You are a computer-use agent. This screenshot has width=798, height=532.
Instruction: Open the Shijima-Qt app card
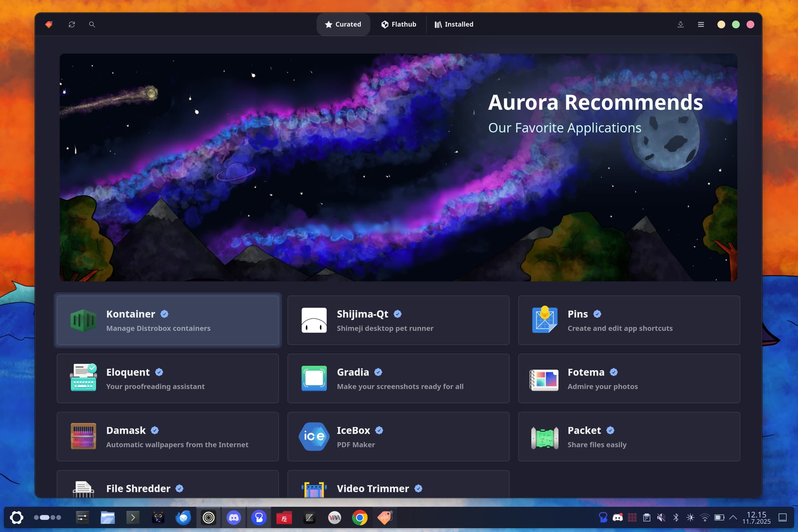pos(398,320)
